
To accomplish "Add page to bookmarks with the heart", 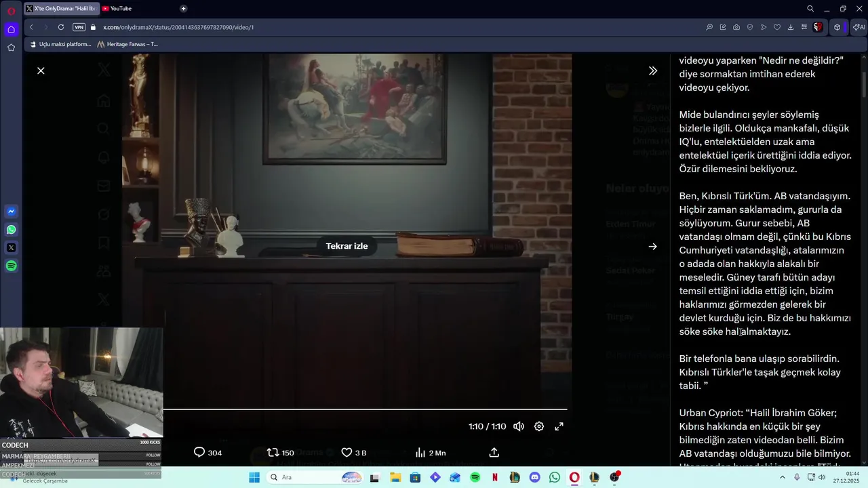I will point(777,27).
